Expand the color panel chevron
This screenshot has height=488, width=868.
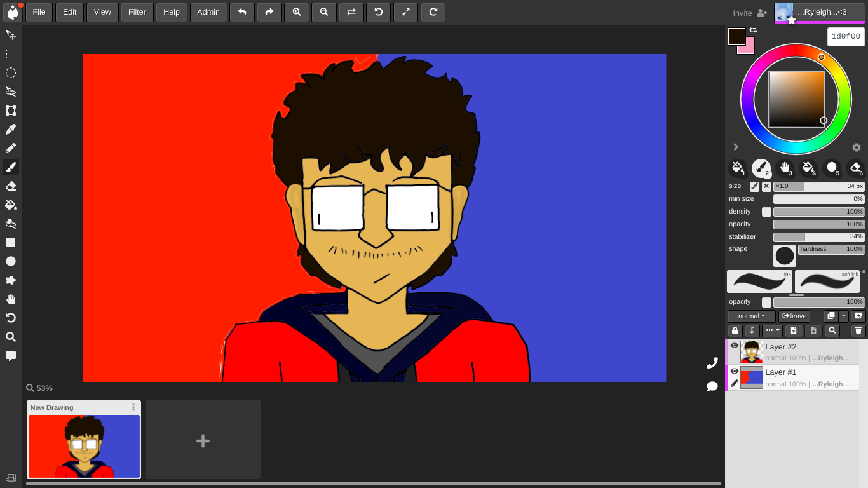tap(736, 147)
